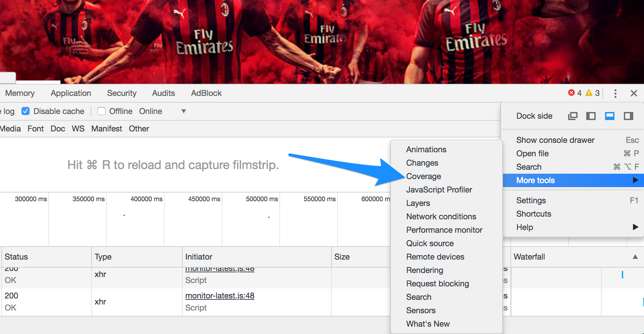Open the Audits tab
The width and height of the screenshot is (644, 334).
pyautogui.click(x=164, y=93)
